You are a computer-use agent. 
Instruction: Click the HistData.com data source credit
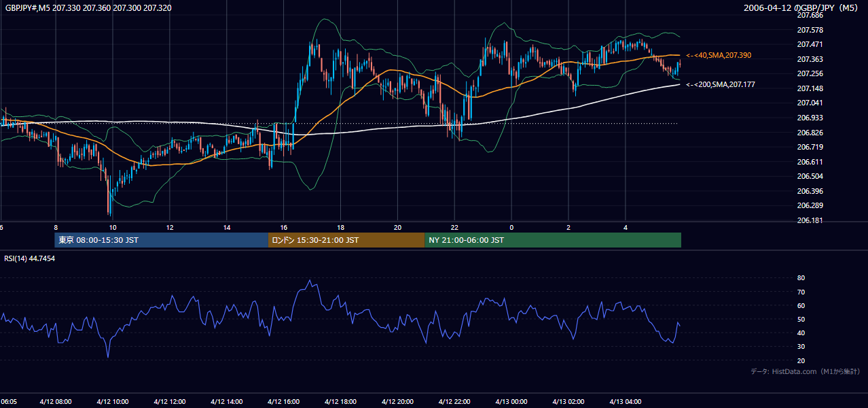click(x=806, y=371)
